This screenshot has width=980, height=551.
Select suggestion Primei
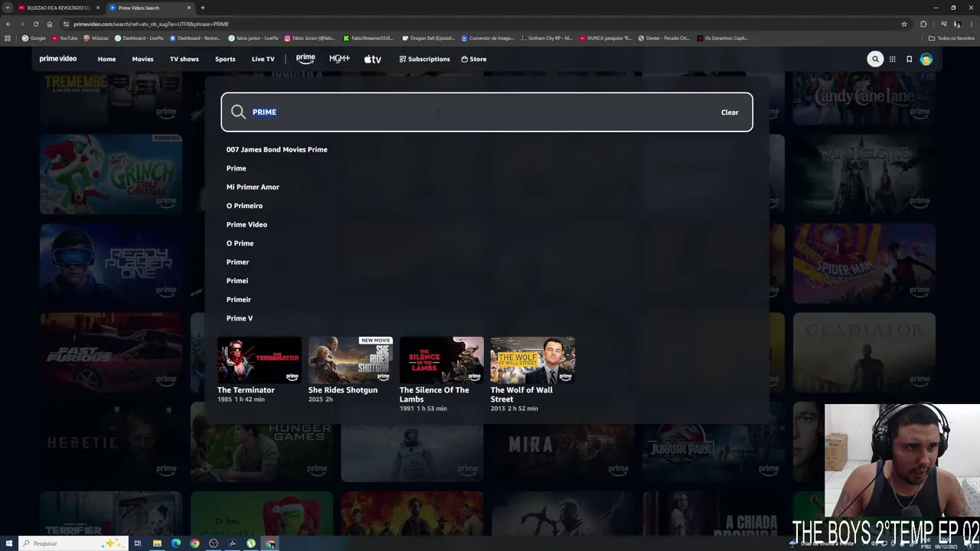click(237, 281)
